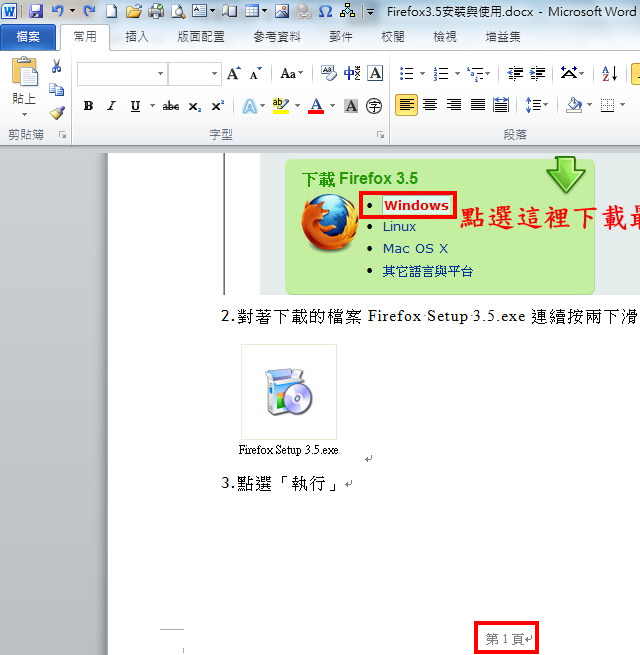Click the Redo icon in quick access toolbar

point(89,11)
